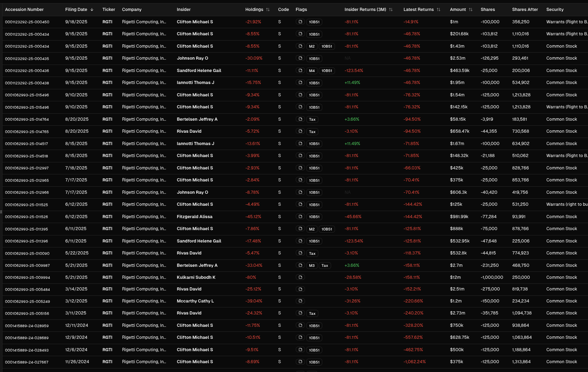Screen dimensions: 588x372
Task: Select the -1,000,000 shares cell
Action: (492, 277)
